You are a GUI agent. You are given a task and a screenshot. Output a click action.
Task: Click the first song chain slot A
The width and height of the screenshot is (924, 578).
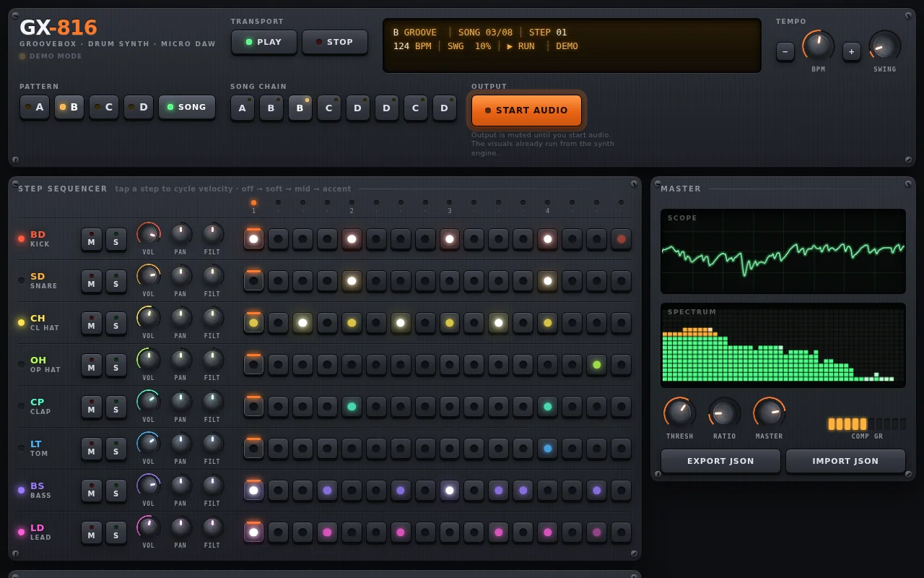point(243,108)
